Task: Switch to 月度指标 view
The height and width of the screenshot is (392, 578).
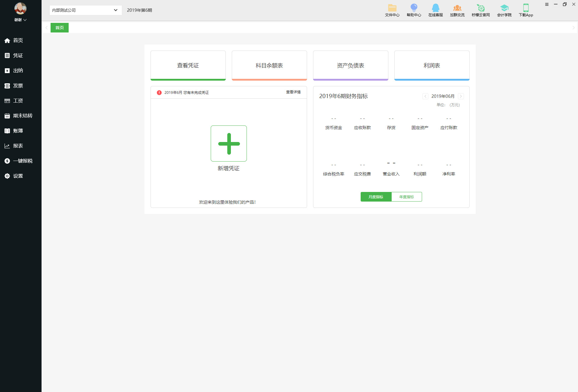Action: coord(376,197)
